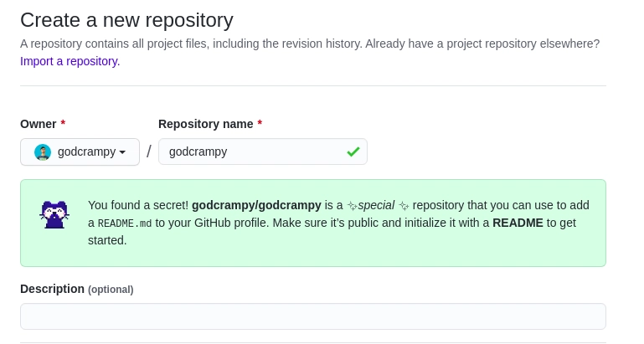Click the Repository name field label
The image size is (644, 344).
point(205,124)
